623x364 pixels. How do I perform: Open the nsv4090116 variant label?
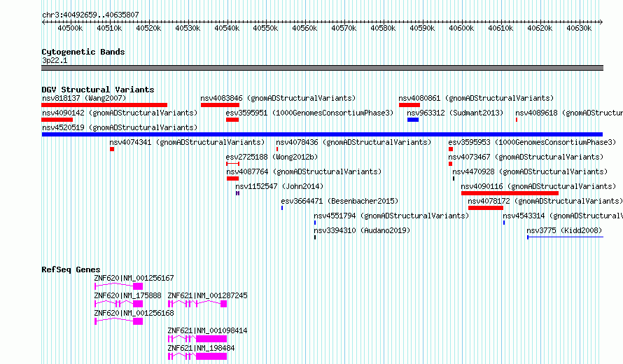click(x=538, y=186)
